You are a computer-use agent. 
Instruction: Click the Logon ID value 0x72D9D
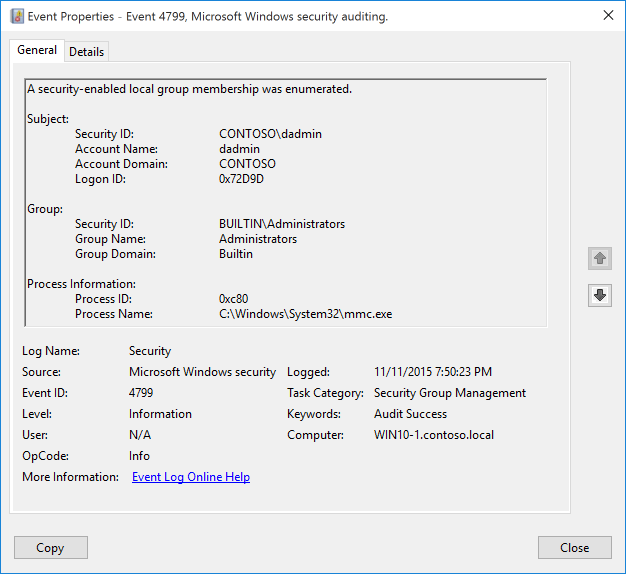241,179
